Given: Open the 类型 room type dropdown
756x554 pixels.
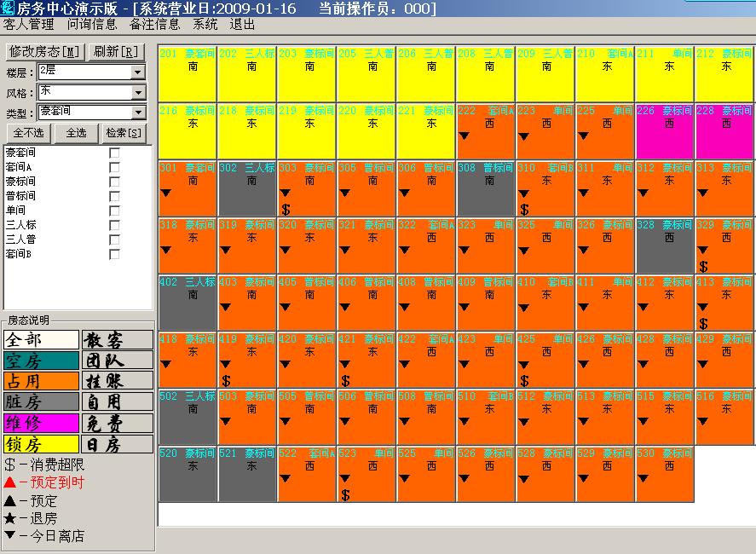Looking at the screenshot, I should (x=138, y=113).
